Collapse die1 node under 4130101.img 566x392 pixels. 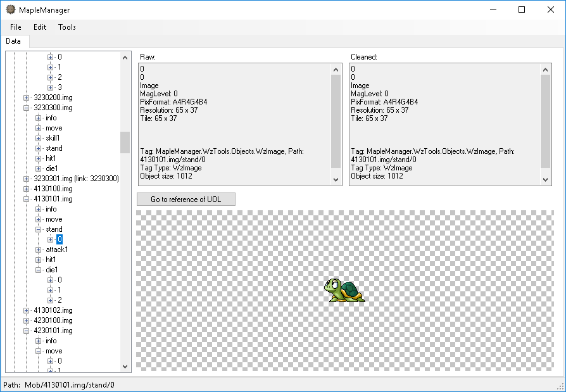[x=38, y=270]
